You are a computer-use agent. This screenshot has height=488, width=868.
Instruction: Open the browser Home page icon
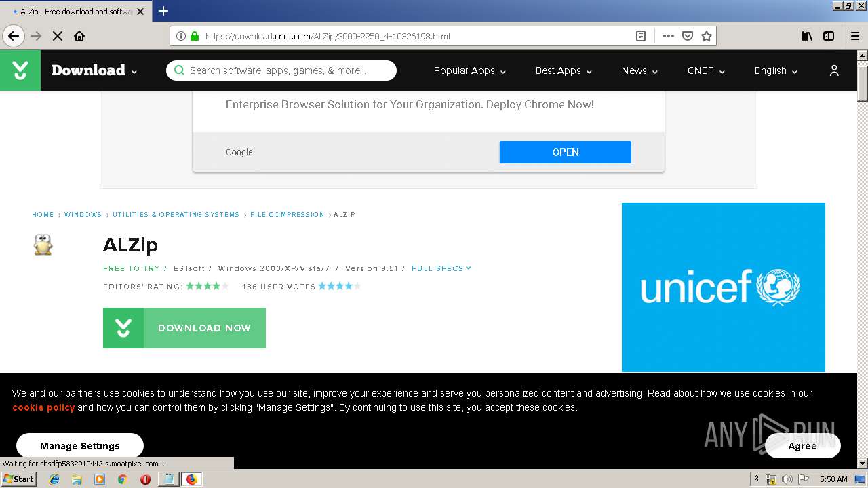coord(79,36)
